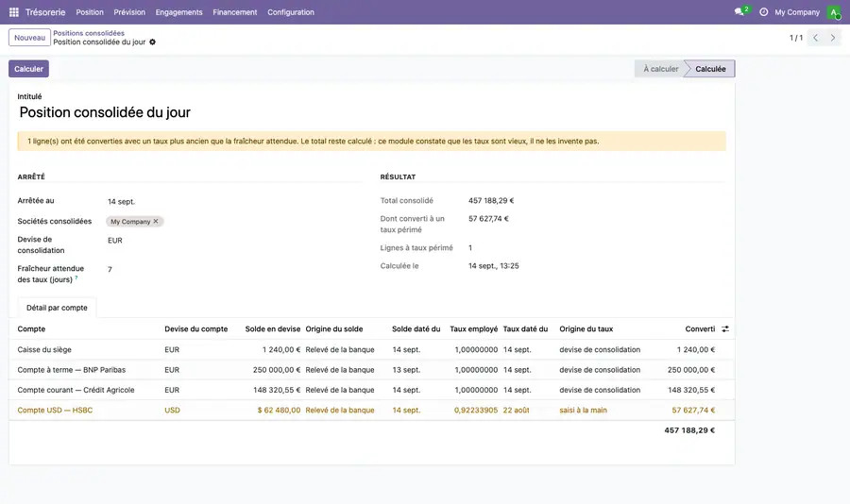This screenshot has height=504, width=850.
Task: Open the Compte à terme — BNP Paribas row
Action: pyautogui.click(x=371, y=370)
